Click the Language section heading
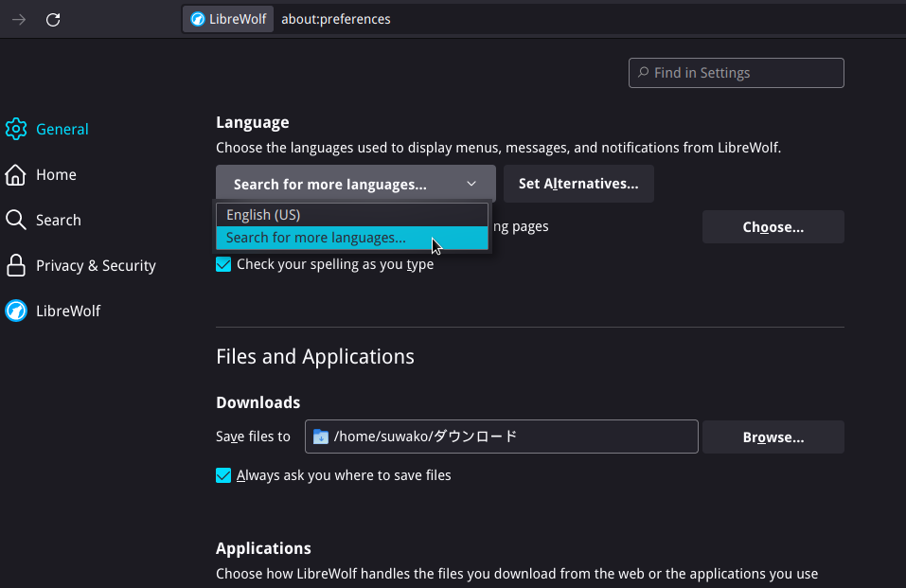Viewport: 906px width, 588px height. click(x=253, y=122)
